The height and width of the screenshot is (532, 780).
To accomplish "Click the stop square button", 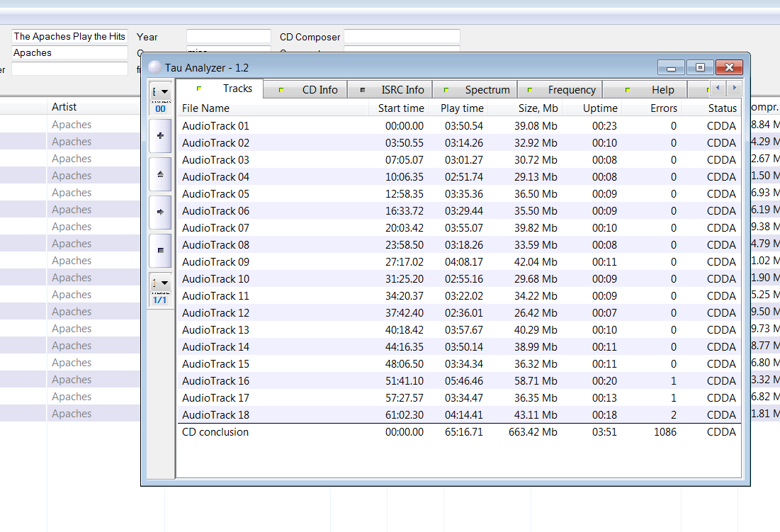I will coord(160,250).
